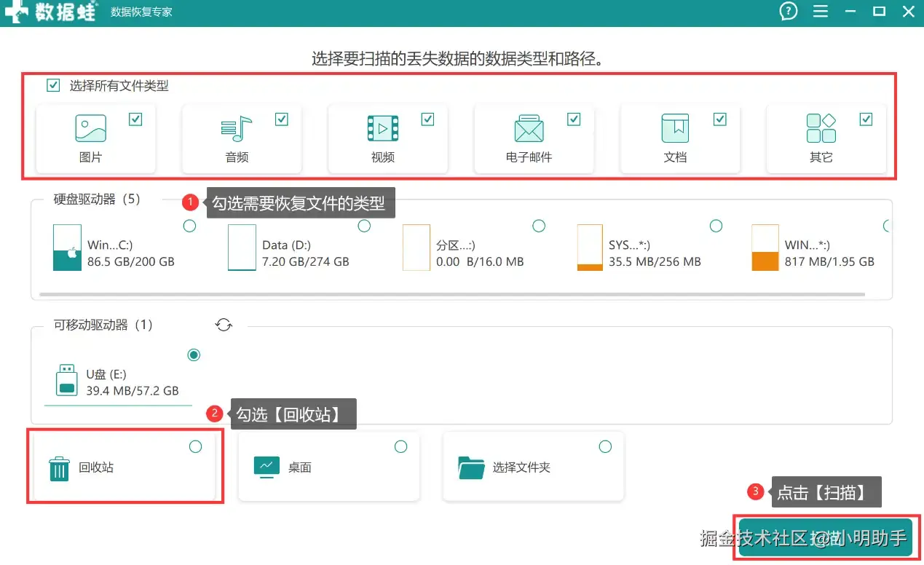924x565 pixels.
Task: Select the Win C: drive radio button
Action: 189,226
